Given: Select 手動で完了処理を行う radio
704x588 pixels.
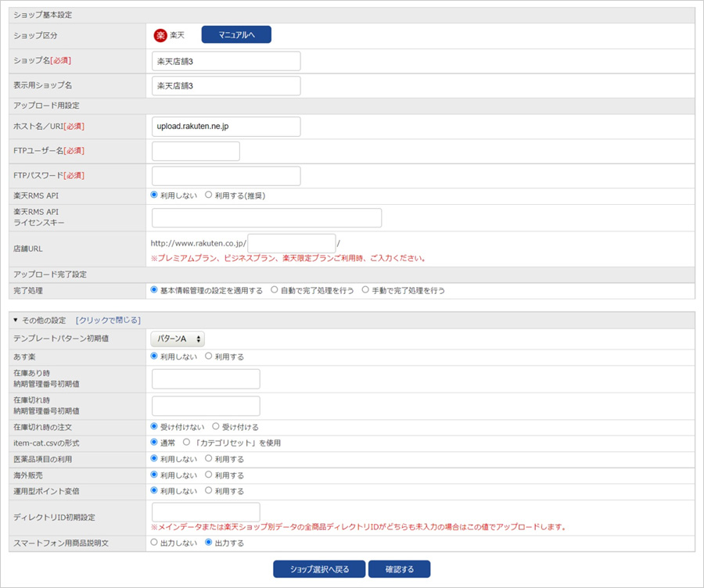Looking at the screenshot, I should tap(365, 290).
